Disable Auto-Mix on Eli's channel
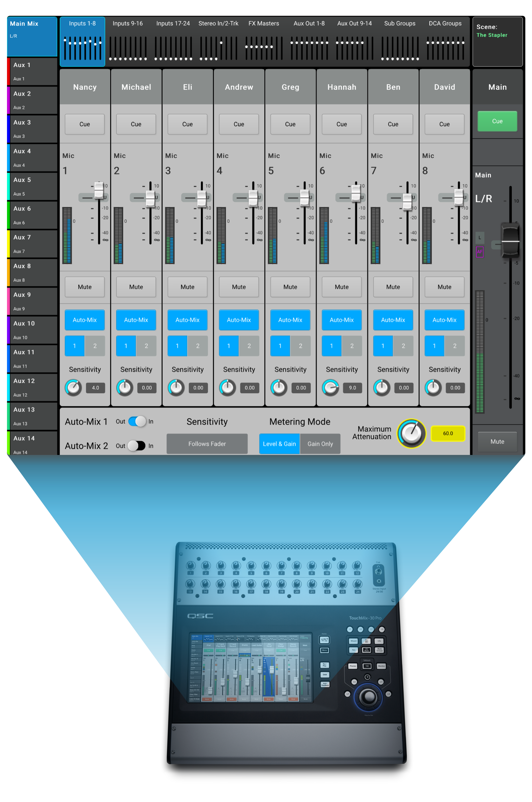Viewport: 532px width, 802px height. (187, 320)
